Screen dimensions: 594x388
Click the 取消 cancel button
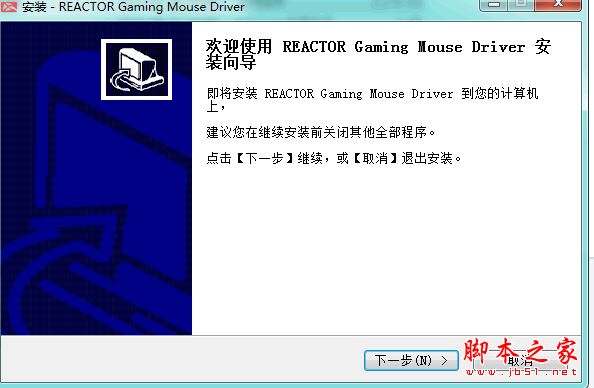click(521, 360)
